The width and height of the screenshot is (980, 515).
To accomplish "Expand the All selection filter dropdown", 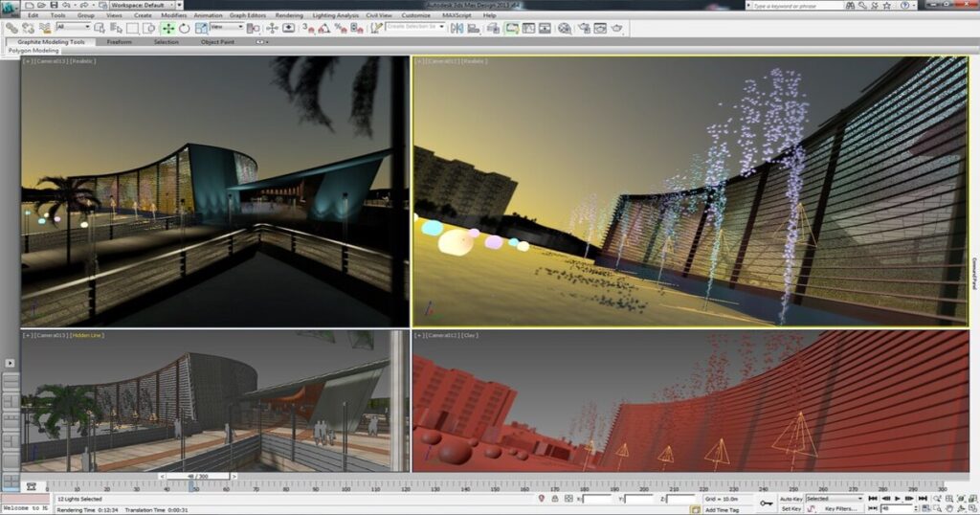I will point(73,26).
